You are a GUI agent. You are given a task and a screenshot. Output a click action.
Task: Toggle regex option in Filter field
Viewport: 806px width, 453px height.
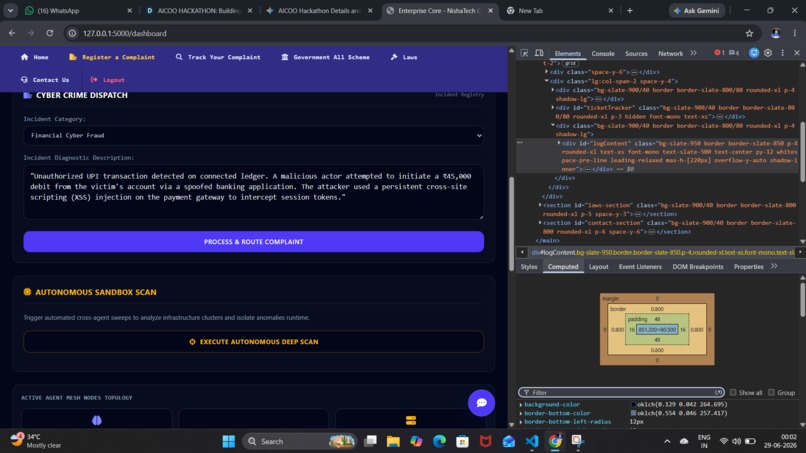718,392
